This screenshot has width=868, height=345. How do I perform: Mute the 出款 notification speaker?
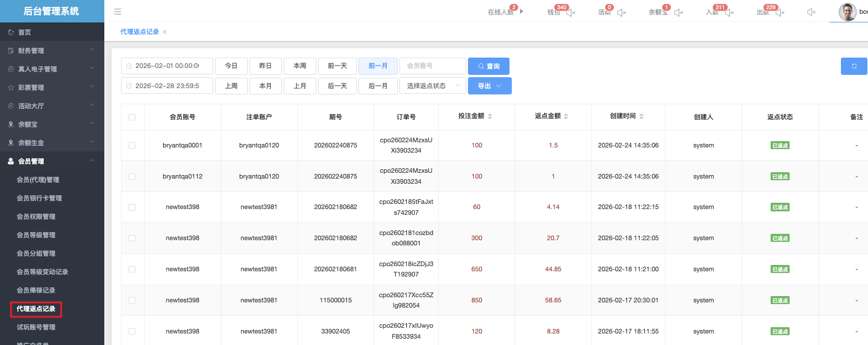tap(780, 12)
